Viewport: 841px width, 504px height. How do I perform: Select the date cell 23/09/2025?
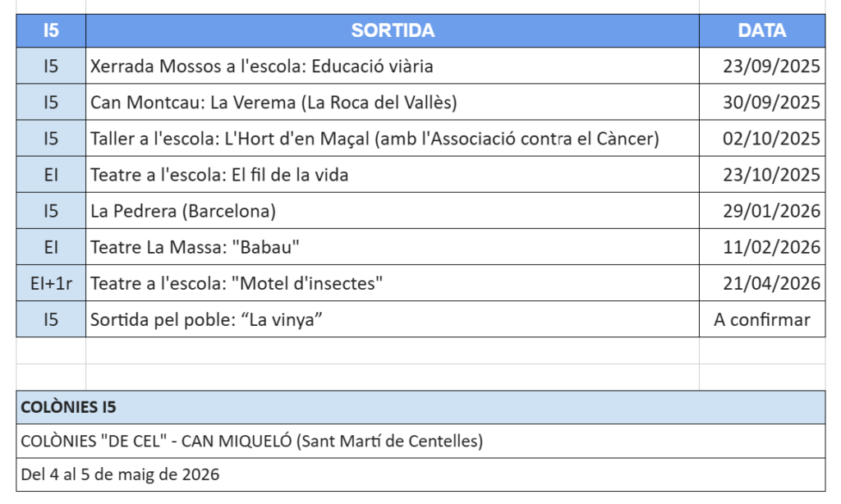click(770, 66)
